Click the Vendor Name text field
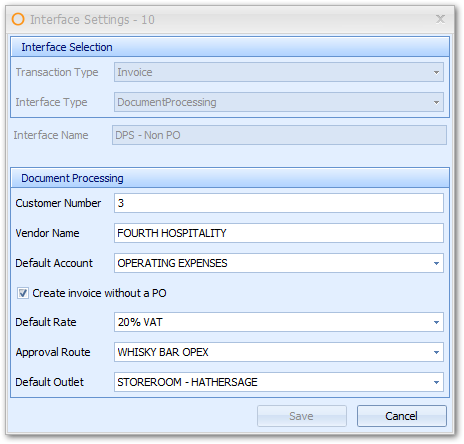The image size is (464, 444). tap(279, 233)
